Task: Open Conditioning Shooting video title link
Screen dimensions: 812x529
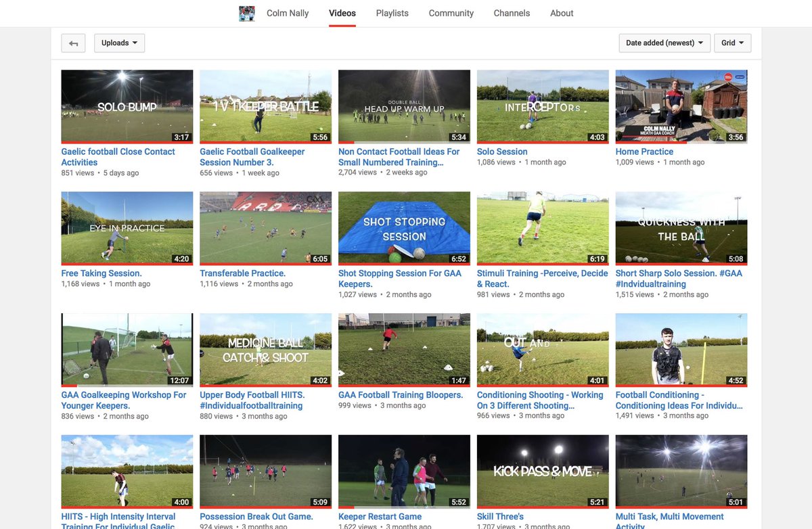Action: [540, 400]
